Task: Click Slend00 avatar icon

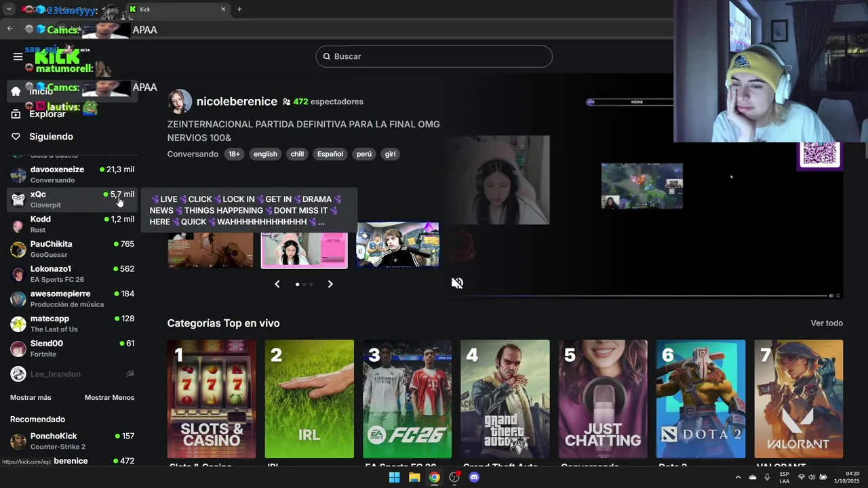Action: [18, 348]
